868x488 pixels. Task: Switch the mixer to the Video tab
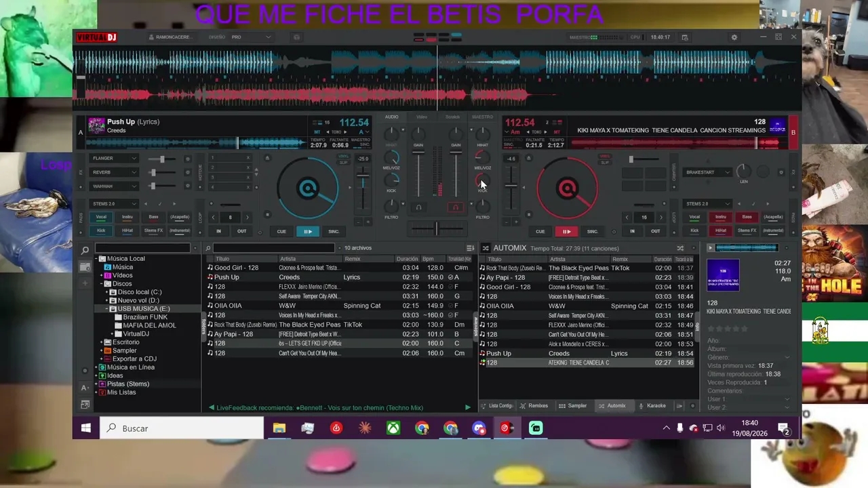coord(422,117)
